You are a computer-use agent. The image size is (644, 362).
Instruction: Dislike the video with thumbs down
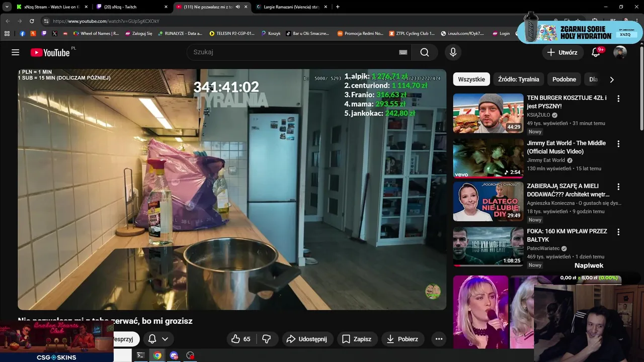267,339
